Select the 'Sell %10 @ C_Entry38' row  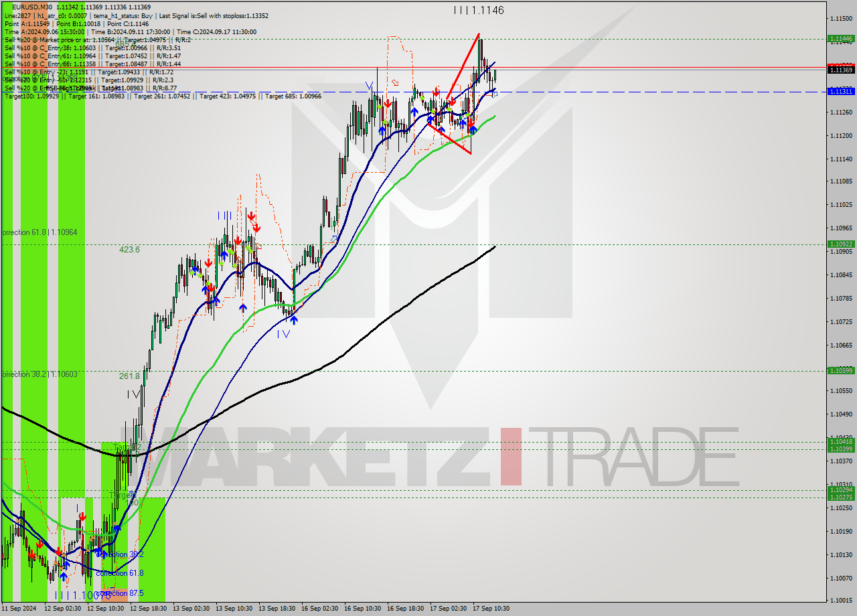(x=92, y=48)
